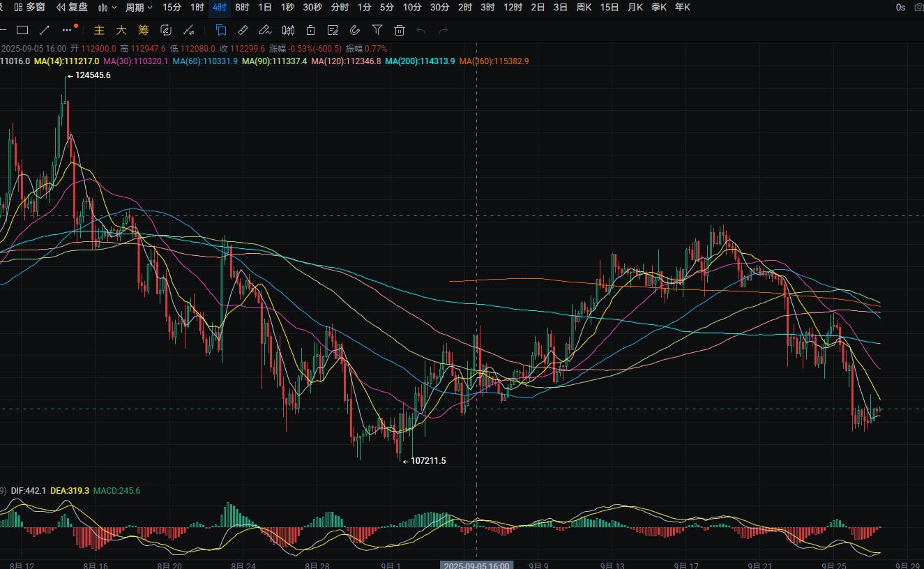Switch to the 周K weekly chart

click(x=584, y=8)
